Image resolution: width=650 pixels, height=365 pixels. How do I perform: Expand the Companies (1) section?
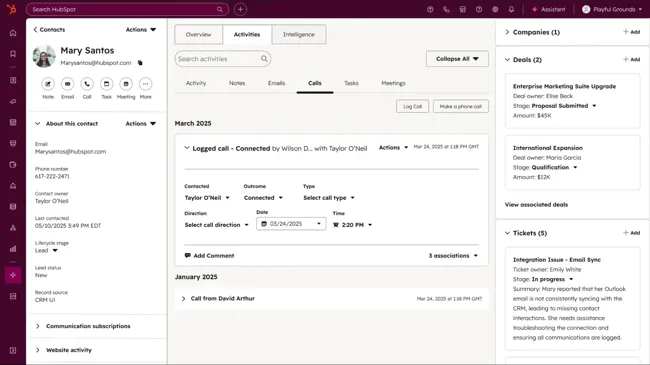tap(507, 32)
